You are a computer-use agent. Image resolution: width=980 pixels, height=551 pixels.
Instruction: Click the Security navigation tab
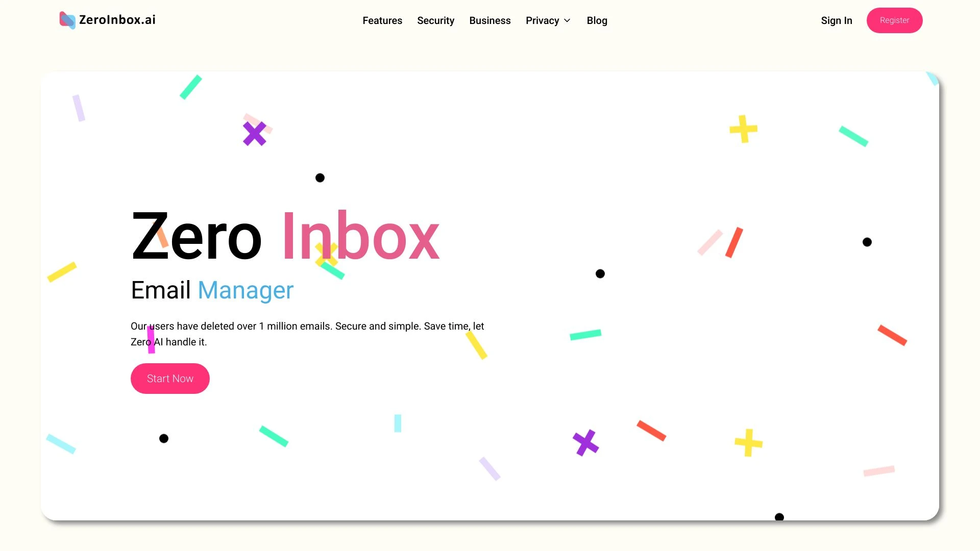(x=435, y=20)
